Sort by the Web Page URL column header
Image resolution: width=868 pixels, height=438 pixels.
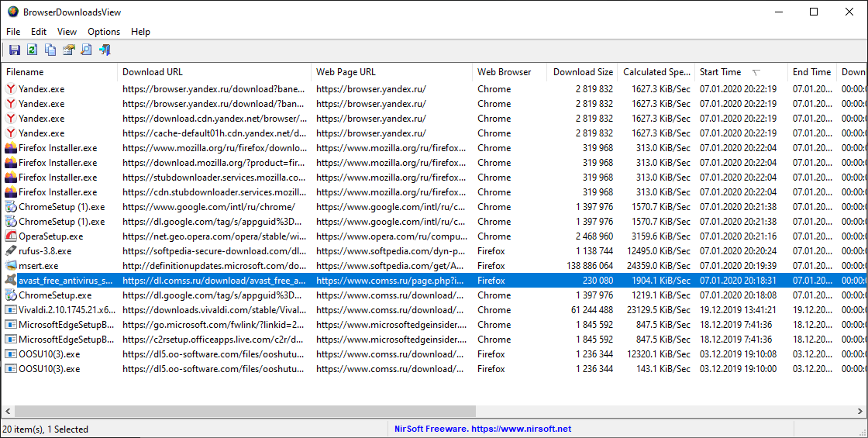pos(392,72)
